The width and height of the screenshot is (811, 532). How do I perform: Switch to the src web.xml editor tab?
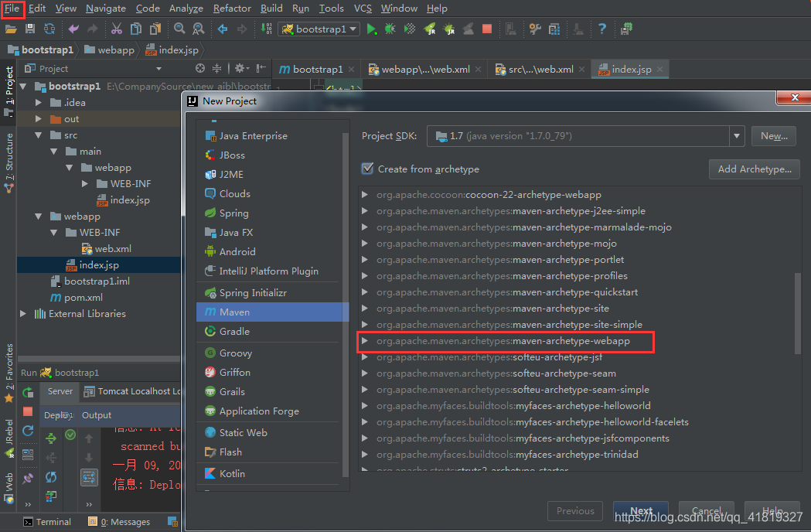pyautogui.click(x=540, y=70)
